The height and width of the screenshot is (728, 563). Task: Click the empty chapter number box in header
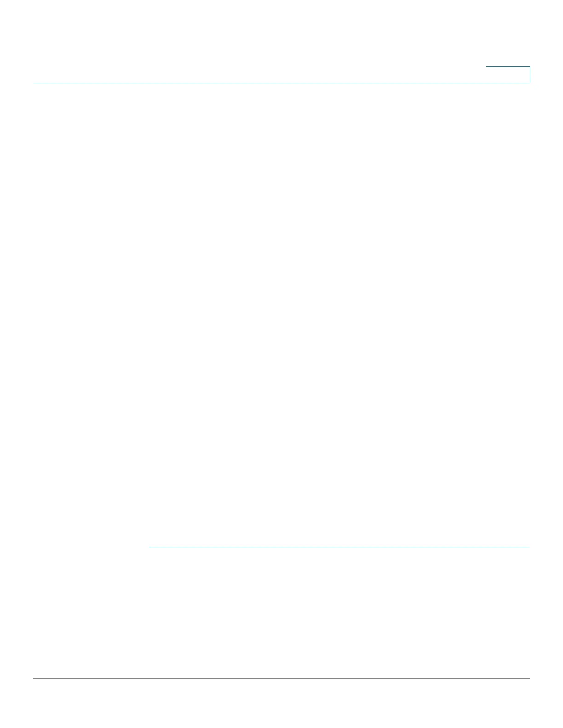pyautogui.click(x=508, y=74)
